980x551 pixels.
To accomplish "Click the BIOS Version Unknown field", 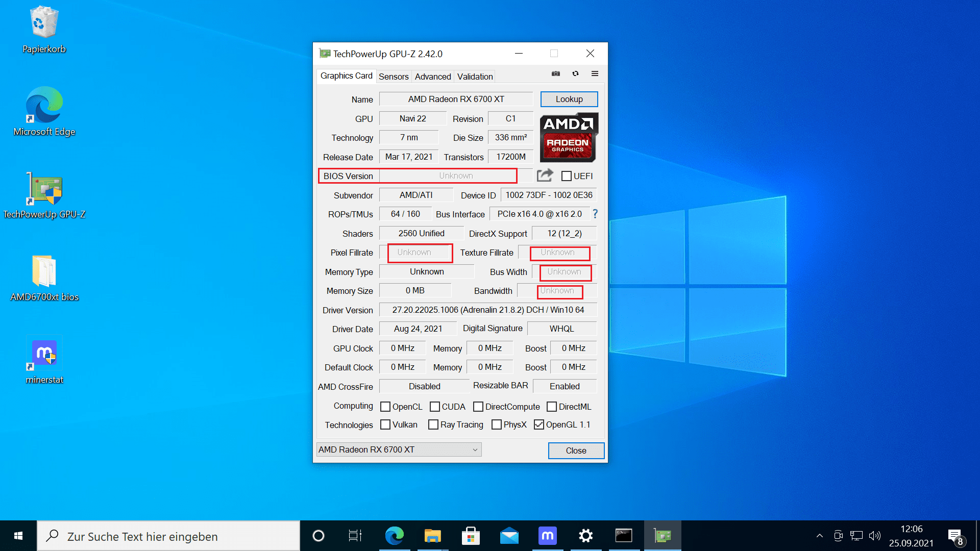I will coord(456,176).
